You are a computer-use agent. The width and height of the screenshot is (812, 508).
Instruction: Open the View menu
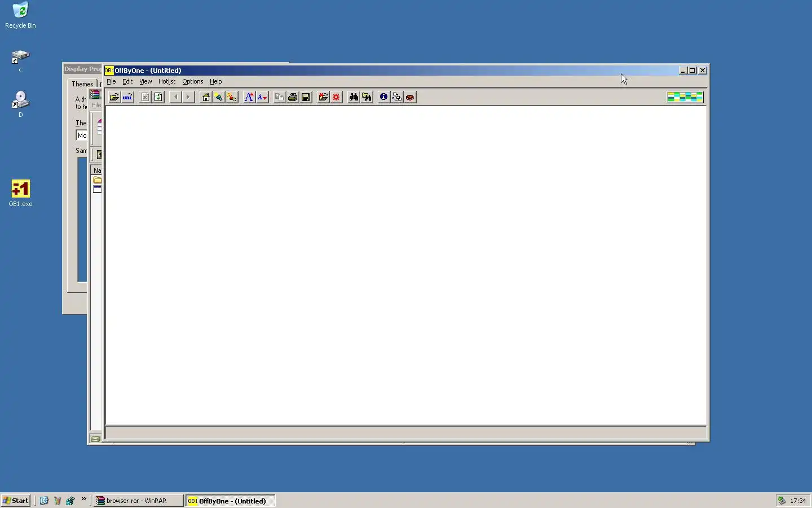click(145, 81)
